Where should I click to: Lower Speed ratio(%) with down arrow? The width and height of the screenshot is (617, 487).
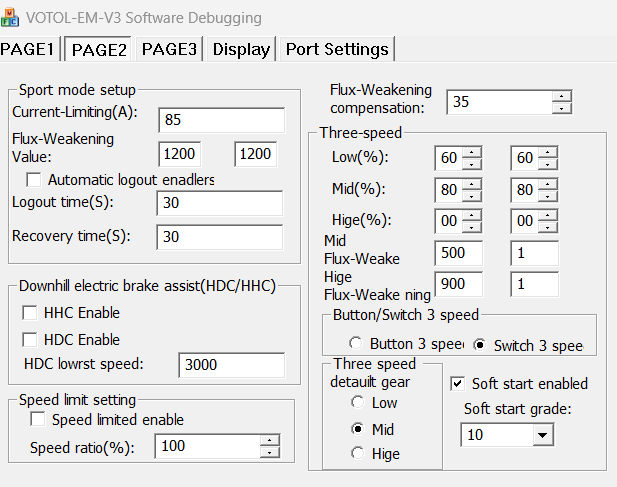click(270, 452)
